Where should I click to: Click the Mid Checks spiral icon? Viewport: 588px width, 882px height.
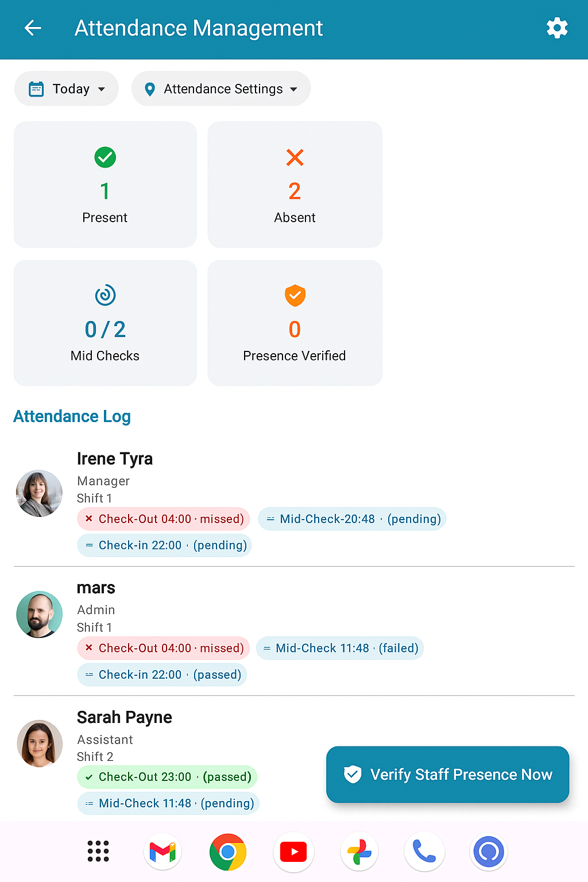point(105,296)
